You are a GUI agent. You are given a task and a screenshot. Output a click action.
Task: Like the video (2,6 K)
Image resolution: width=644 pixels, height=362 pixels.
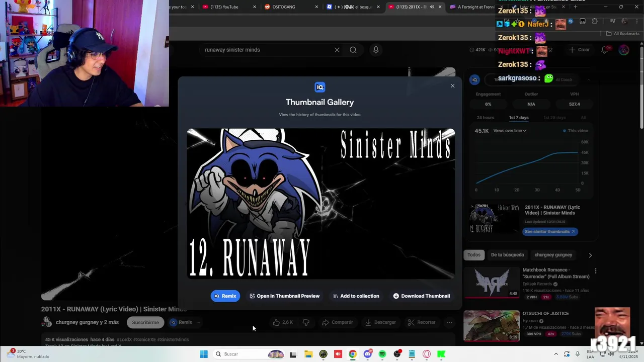coord(283,322)
